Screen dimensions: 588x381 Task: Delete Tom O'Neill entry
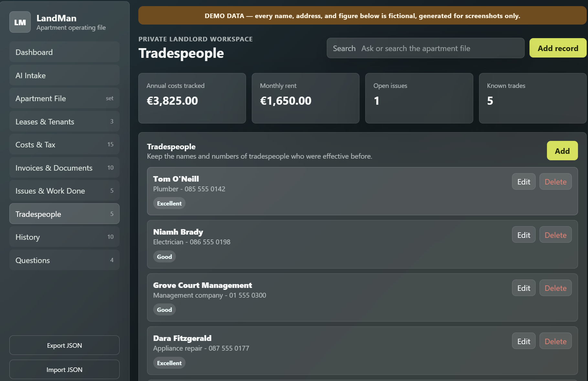tap(555, 182)
